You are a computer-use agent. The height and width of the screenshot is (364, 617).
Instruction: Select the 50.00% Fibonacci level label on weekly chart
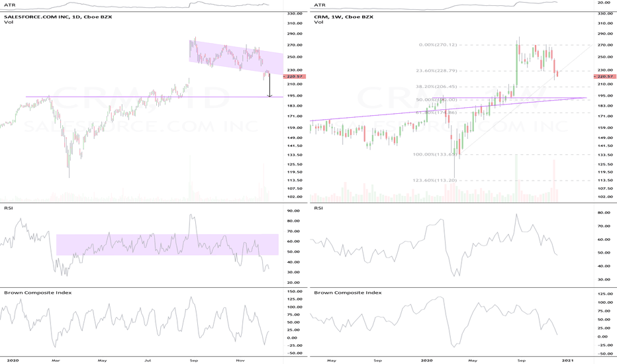point(436,100)
